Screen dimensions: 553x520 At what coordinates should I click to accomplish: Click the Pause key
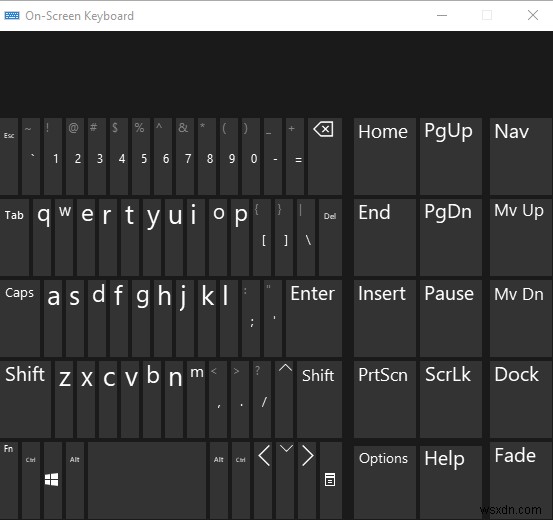pyautogui.click(x=451, y=318)
